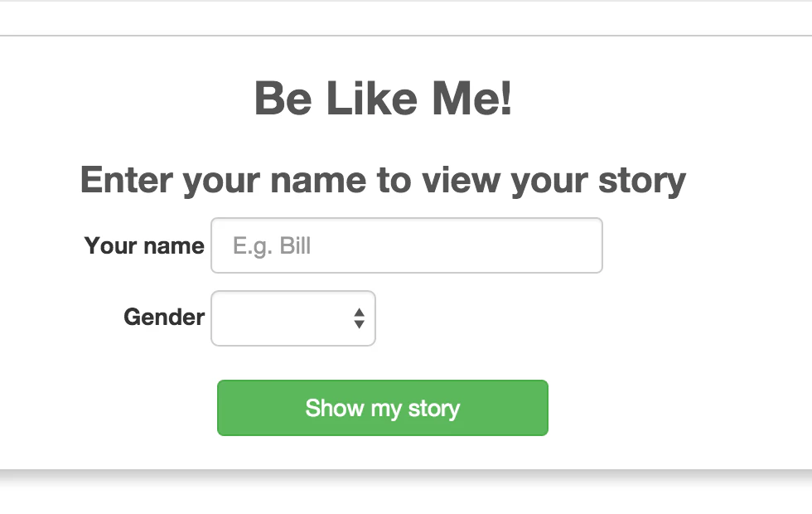Click inside the Gender selection box
Screen dimensions: 812x514
282,318
